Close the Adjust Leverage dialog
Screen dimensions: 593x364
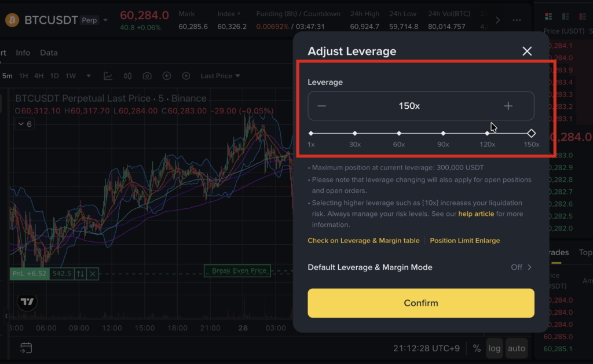pos(527,51)
